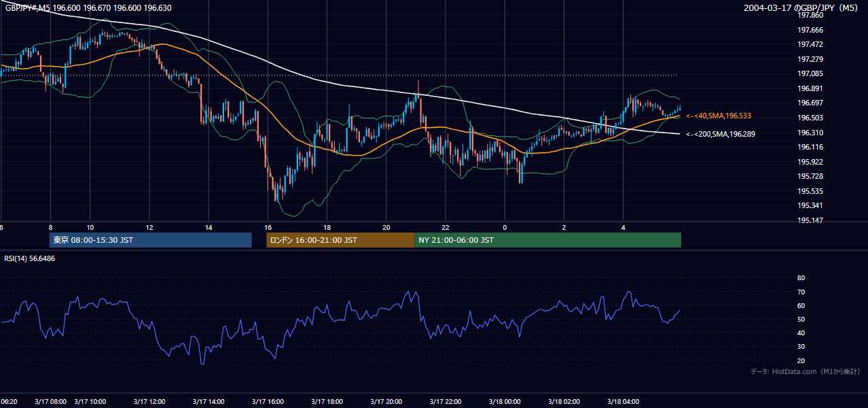Click price axis label 196.503
Viewport: 868px width, 408px height.
(x=810, y=118)
